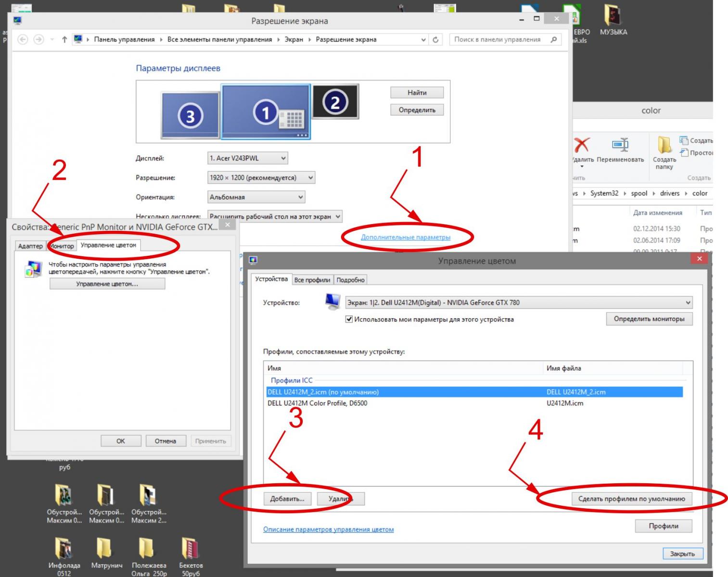This screenshot has height=577, width=728.
Task: Open the Дисплей dropdown showing Acer V243PWL
Action: pyautogui.click(x=248, y=158)
